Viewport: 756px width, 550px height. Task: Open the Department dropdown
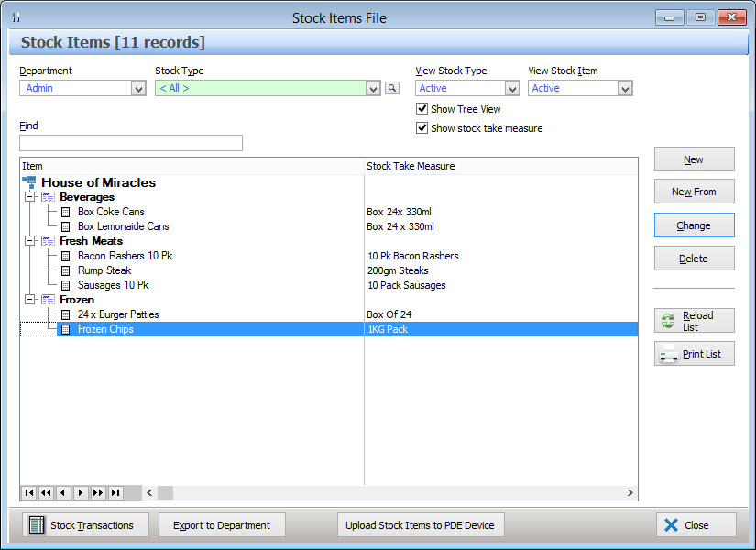[138, 89]
